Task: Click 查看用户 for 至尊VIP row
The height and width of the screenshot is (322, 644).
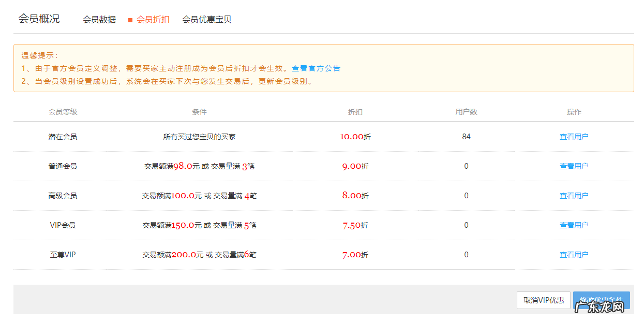Action: pyautogui.click(x=574, y=254)
